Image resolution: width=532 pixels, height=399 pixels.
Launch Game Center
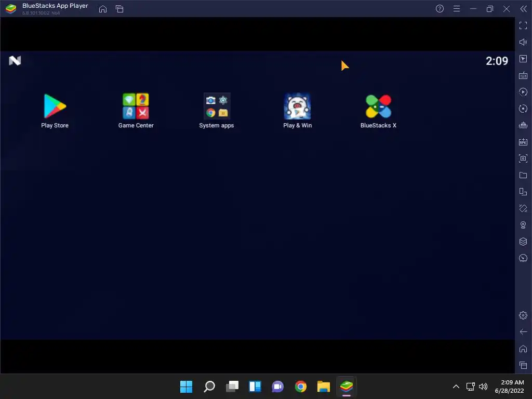[x=136, y=111]
